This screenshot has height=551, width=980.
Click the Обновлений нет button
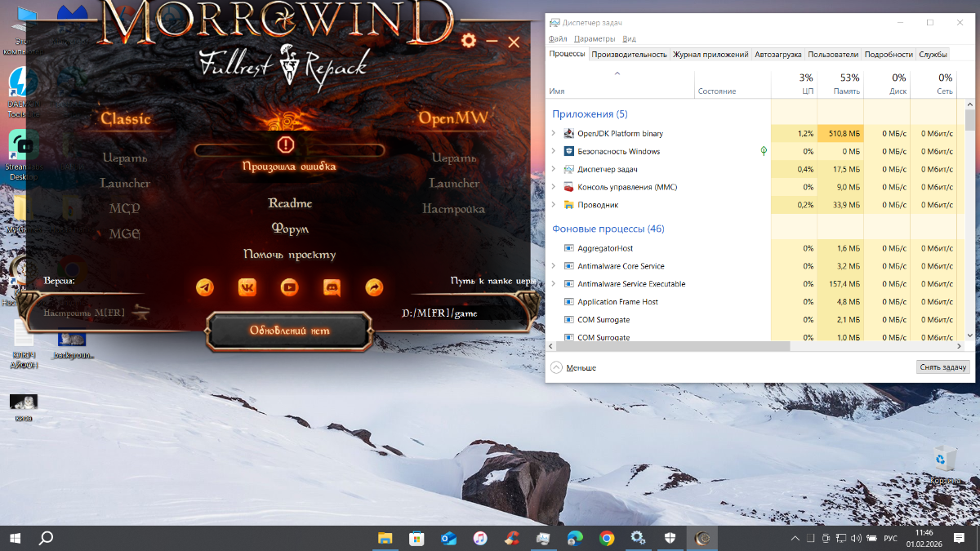[290, 331]
